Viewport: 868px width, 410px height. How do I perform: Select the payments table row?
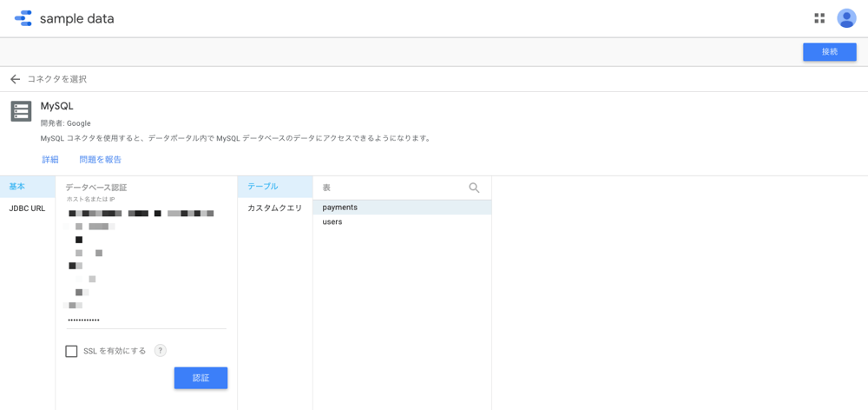(402, 208)
